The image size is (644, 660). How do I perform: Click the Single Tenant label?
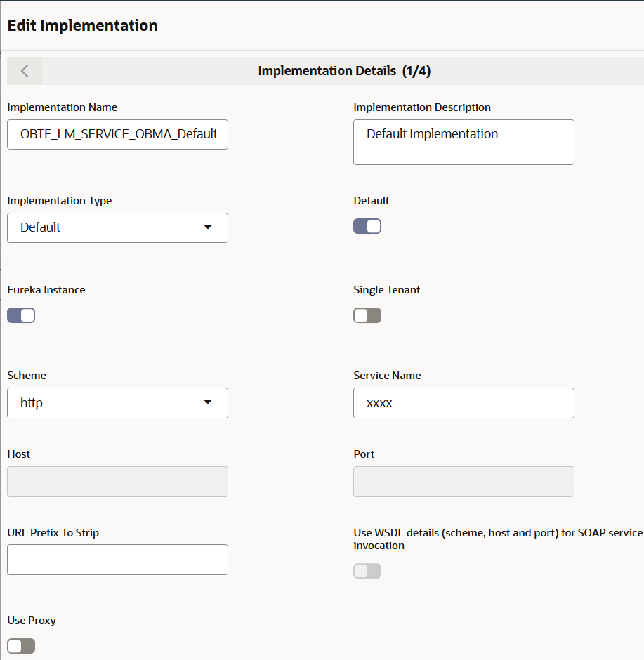click(x=387, y=290)
